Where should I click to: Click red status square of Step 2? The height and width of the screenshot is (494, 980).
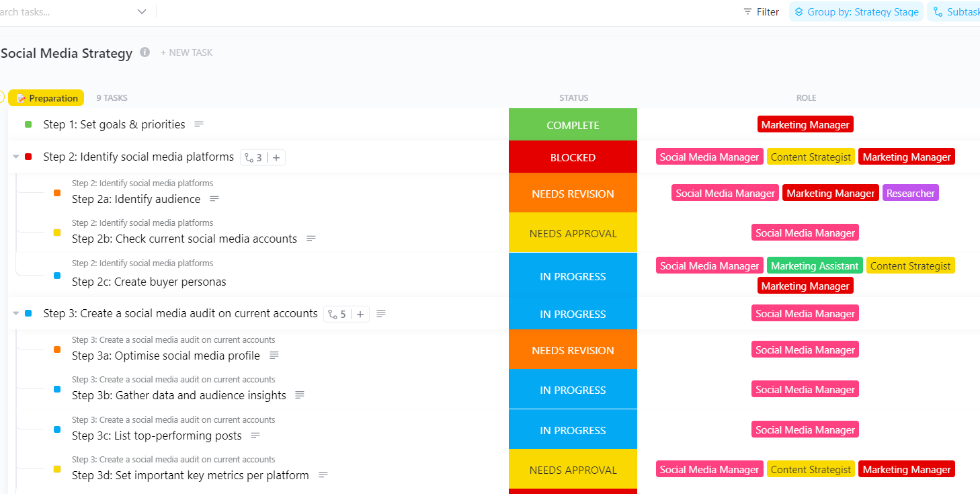(28, 157)
